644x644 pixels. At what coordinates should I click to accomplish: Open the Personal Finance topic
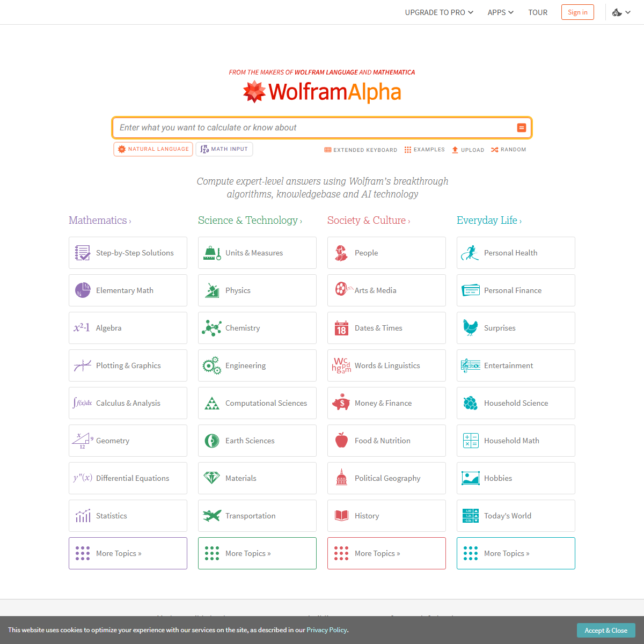516,290
